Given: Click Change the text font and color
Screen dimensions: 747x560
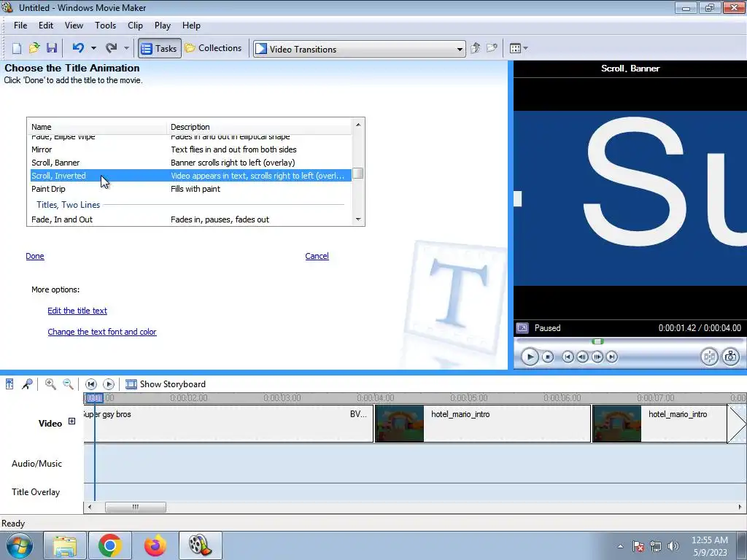Looking at the screenshot, I should [x=102, y=332].
